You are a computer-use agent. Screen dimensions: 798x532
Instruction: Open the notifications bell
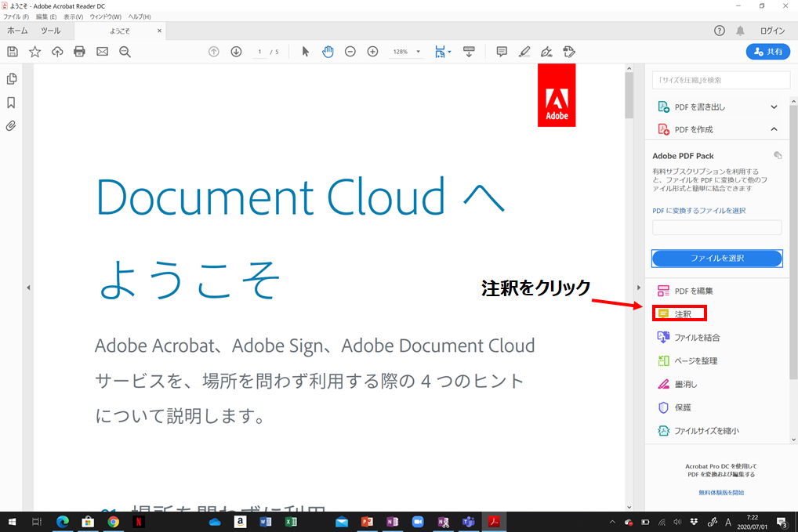point(740,31)
